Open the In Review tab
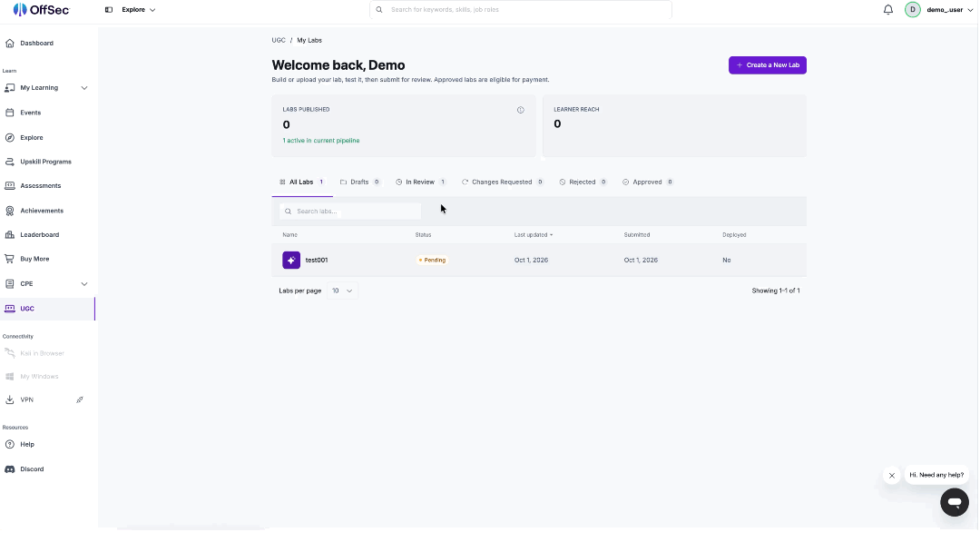 coord(421,182)
